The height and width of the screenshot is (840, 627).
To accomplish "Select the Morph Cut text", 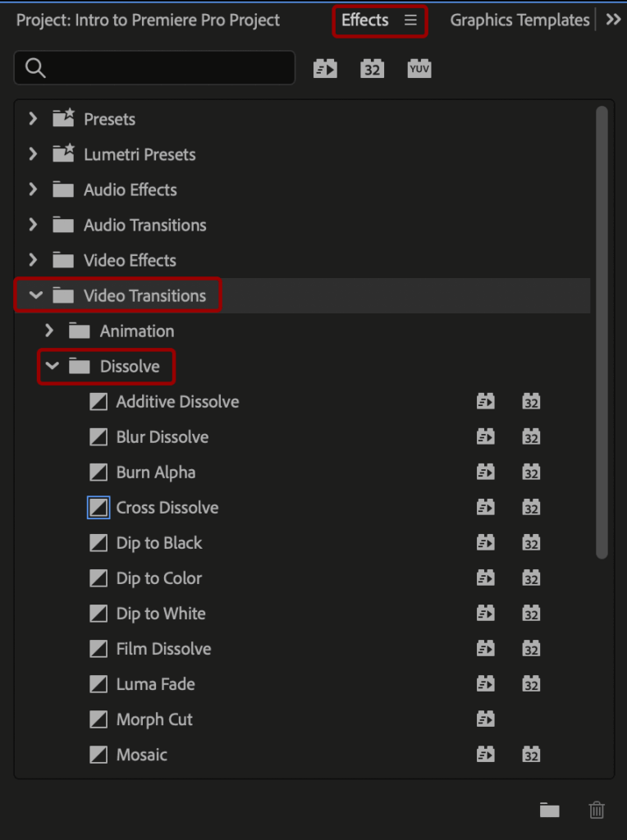I will (154, 719).
